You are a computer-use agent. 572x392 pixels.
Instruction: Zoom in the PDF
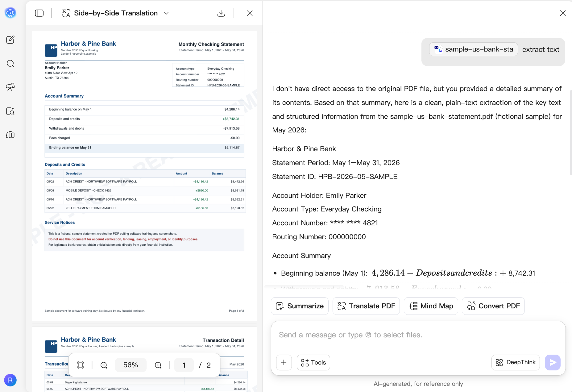click(x=158, y=365)
